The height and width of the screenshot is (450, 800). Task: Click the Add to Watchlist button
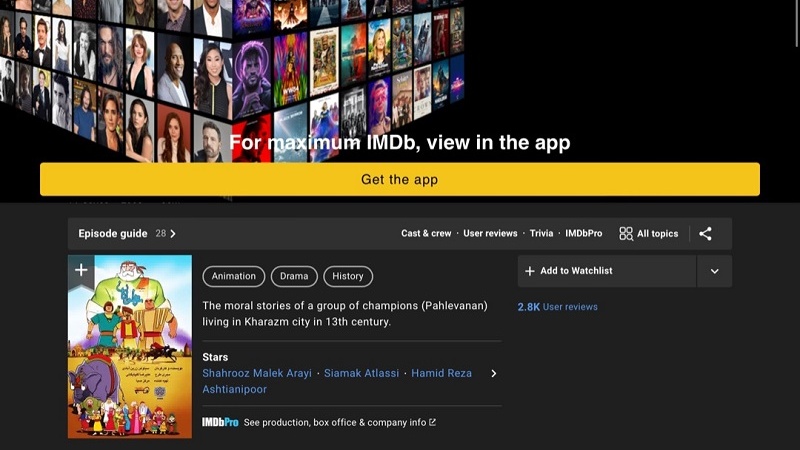pos(607,271)
